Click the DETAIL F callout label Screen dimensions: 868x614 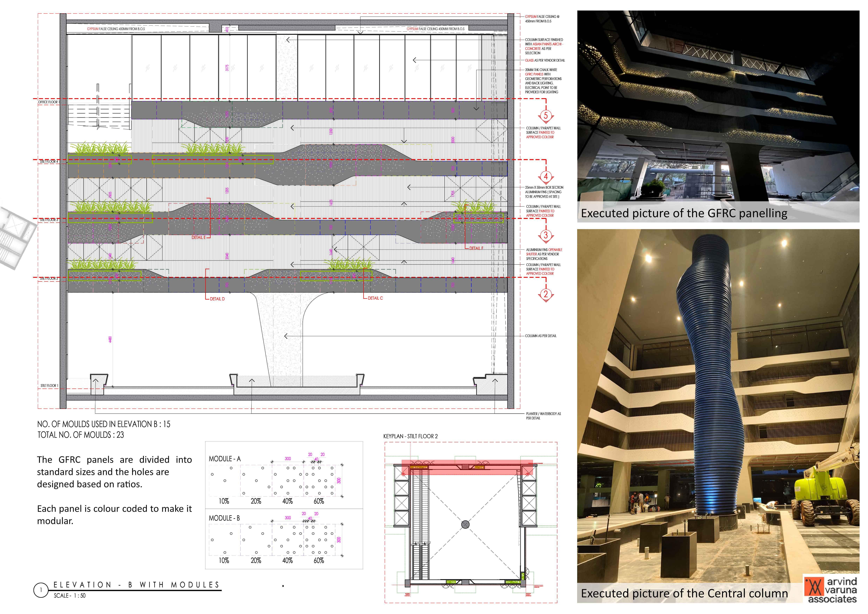[x=476, y=248]
